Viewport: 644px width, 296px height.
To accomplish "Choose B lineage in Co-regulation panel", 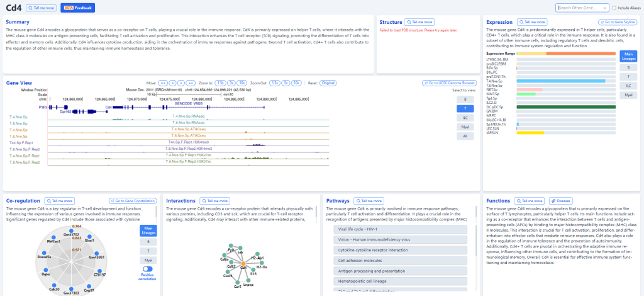I will point(148,242).
